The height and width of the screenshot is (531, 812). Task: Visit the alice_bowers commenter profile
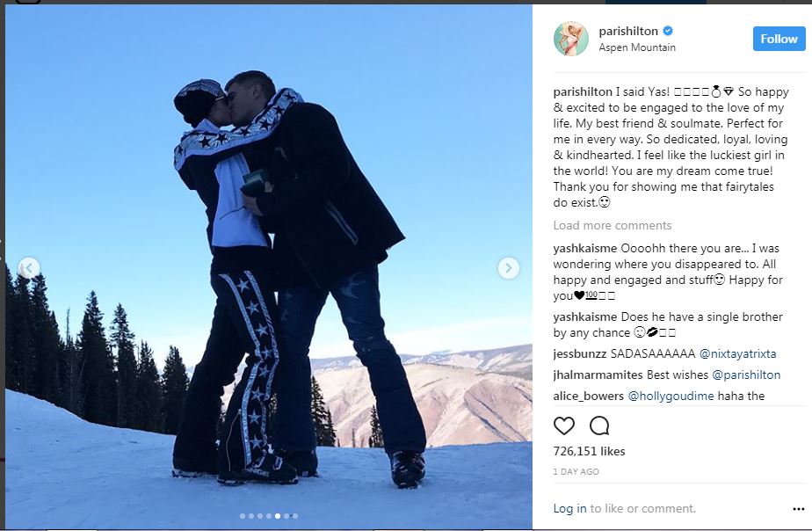pyautogui.click(x=588, y=396)
